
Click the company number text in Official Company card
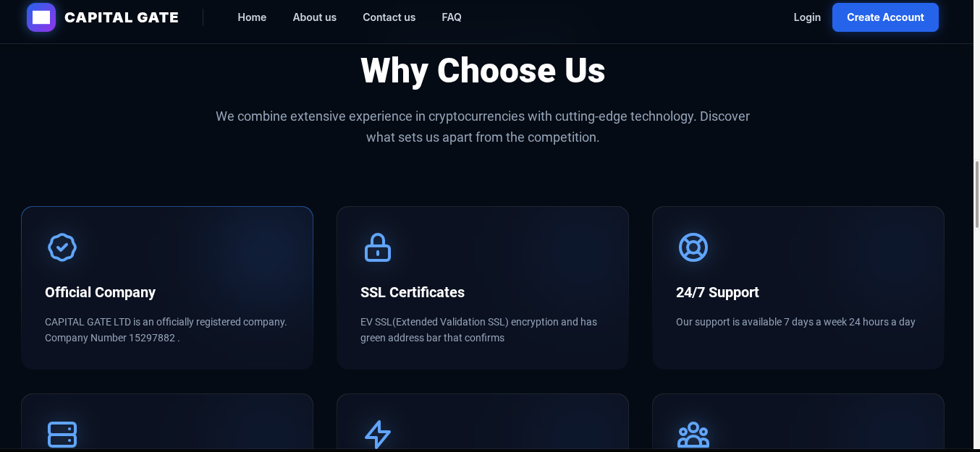110,338
